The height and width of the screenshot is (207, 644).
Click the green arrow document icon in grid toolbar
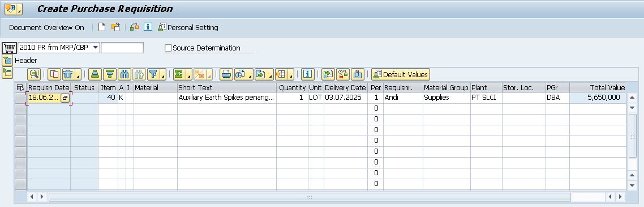coord(328,74)
